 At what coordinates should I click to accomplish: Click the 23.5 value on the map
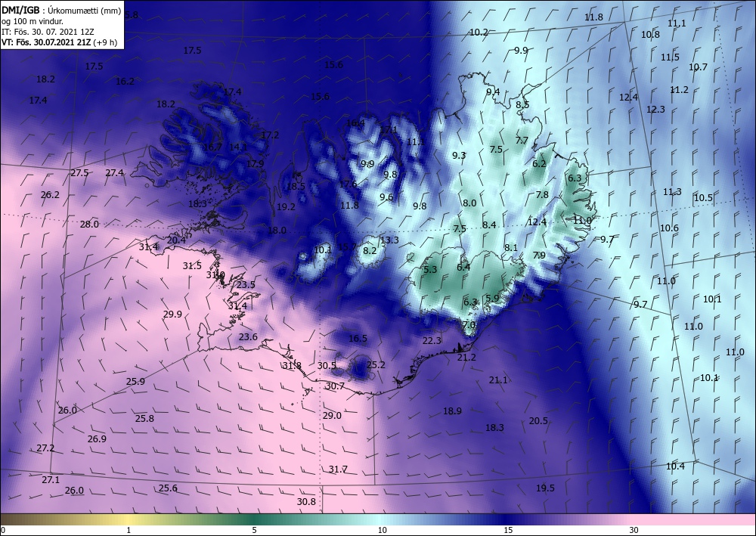pos(246,285)
